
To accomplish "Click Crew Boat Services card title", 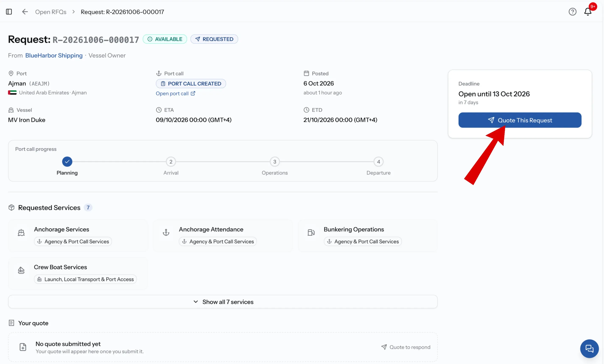I will click(x=60, y=267).
